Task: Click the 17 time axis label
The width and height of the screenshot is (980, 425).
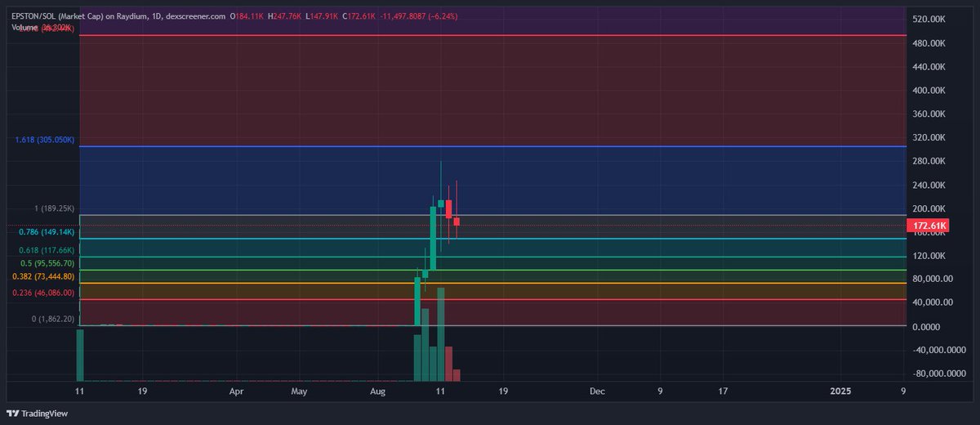Action: [x=723, y=391]
